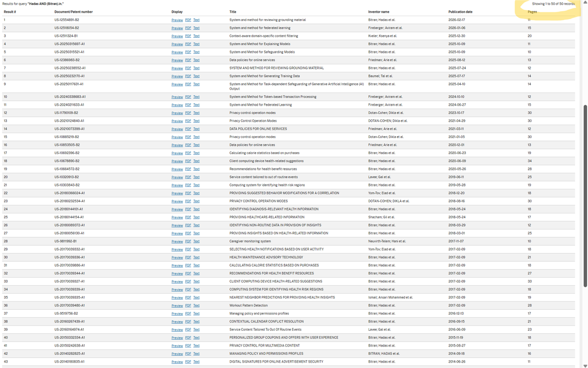Click Document/Patent number column header
The height and width of the screenshot is (368, 588).
73,12
